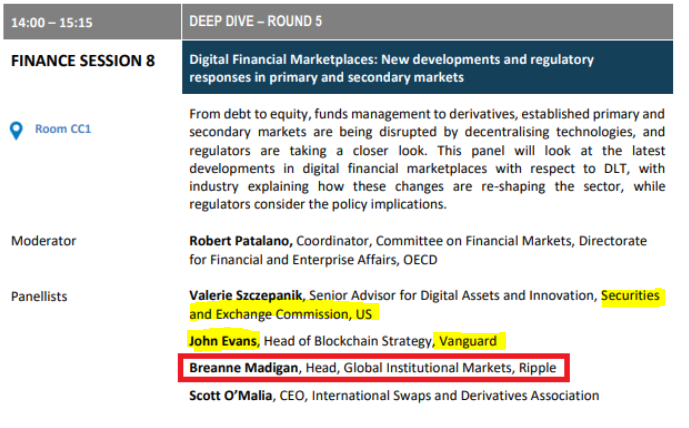Click the session description paragraph
Viewport: 689px width, 428px height.
pos(427,158)
